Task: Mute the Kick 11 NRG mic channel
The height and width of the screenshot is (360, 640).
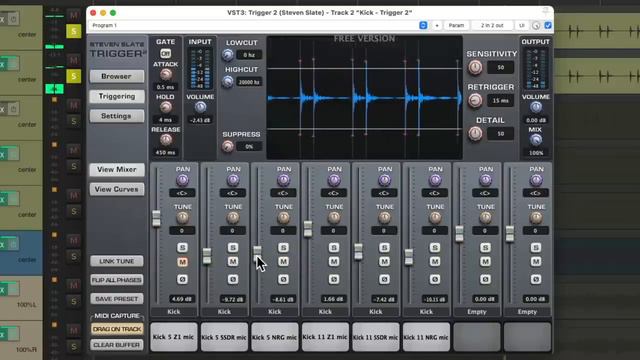Action: (435, 262)
